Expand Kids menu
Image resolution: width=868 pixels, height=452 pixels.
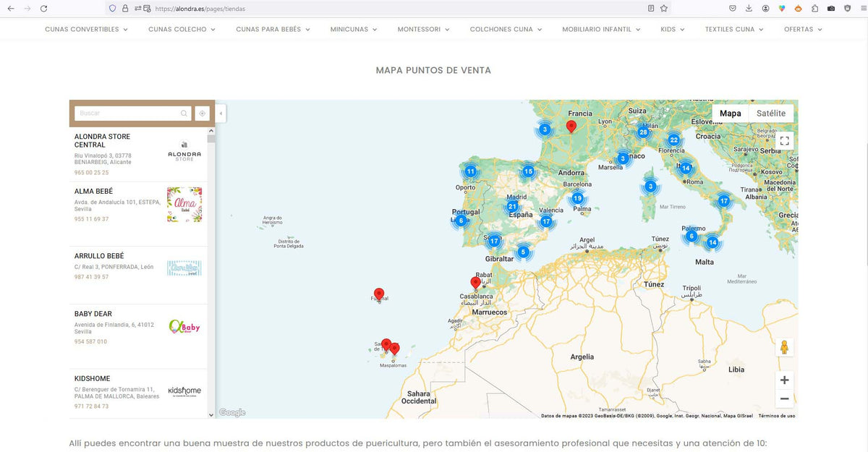tap(673, 30)
